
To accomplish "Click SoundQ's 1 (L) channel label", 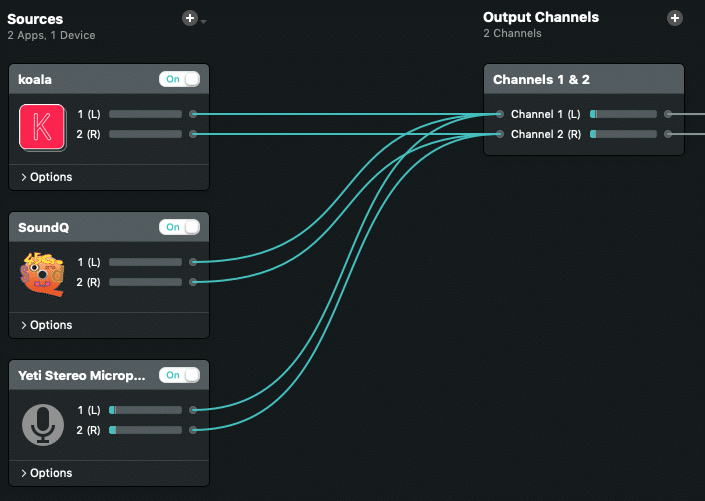I will click(89, 262).
